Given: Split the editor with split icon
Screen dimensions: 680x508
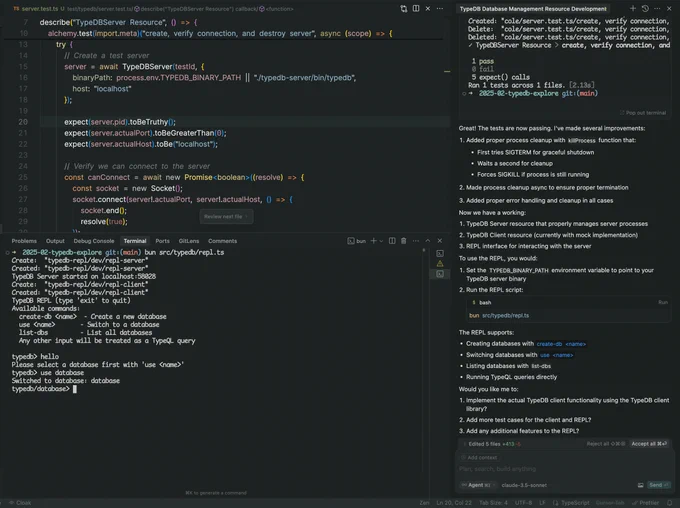Looking at the screenshot, I should tap(416, 9).
